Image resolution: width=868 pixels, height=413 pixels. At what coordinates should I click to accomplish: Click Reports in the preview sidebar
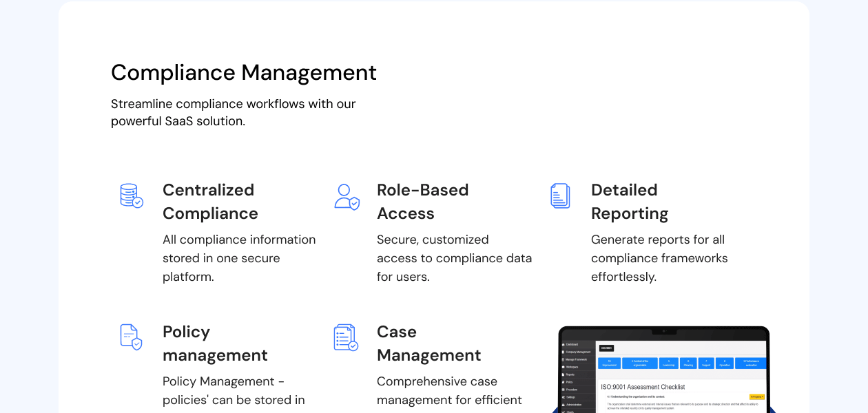tap(570, 374)
